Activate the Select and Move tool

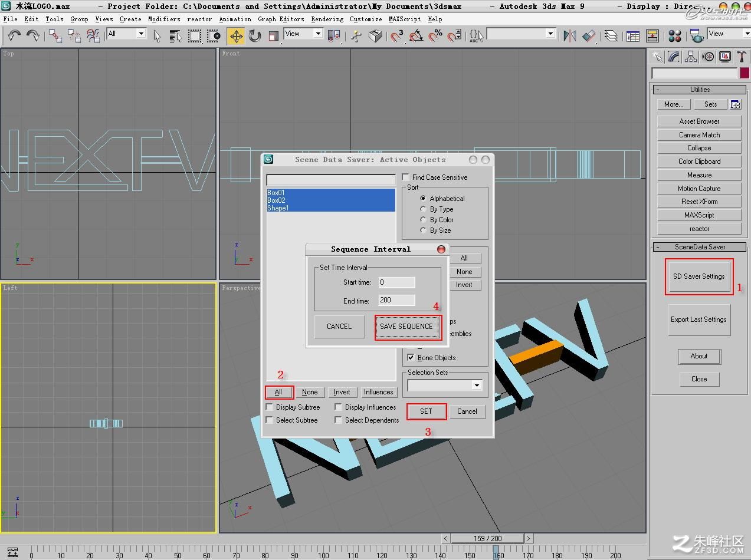[236, 36]
